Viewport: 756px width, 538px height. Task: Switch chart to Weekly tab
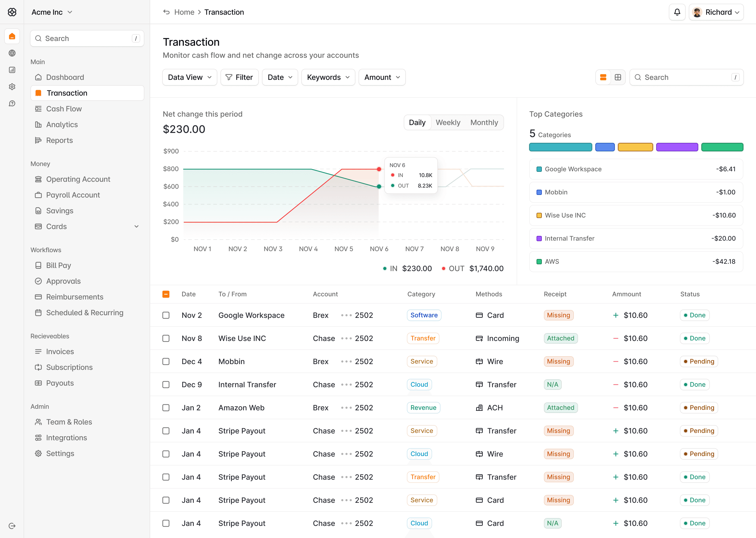click(x=448, y=123)
